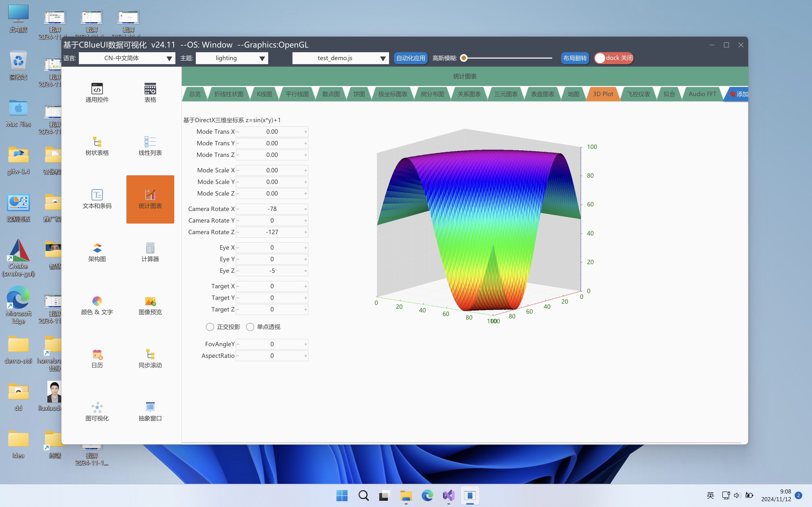Open the 计算器 calculator icon
The image size is (812, 507).
click(150, 248)
